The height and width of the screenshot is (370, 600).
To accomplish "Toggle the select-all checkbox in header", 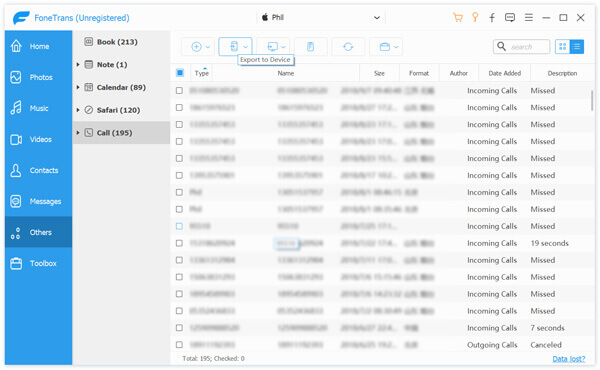I will 180,73.
